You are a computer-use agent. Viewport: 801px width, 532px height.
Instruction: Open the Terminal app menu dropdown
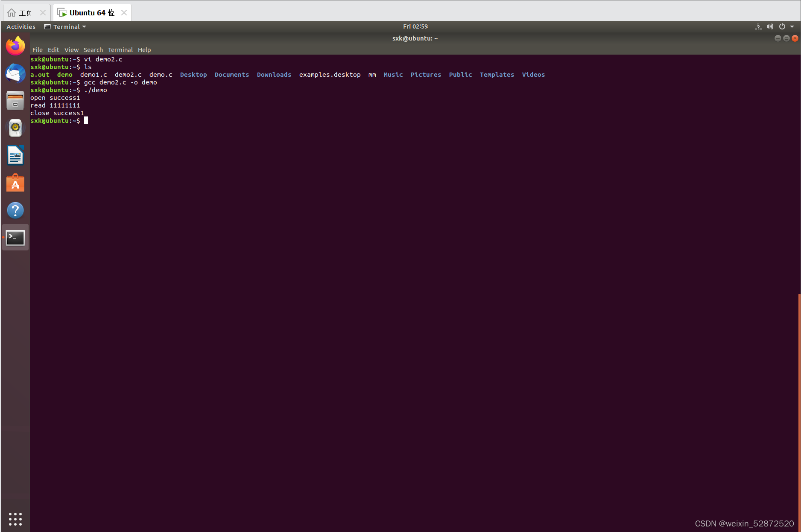click(65, 26)
